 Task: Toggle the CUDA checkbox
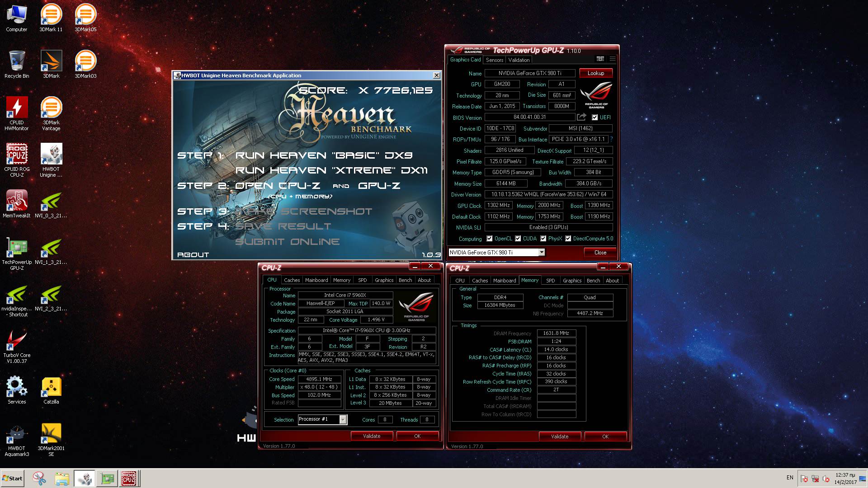pos(518,239)
